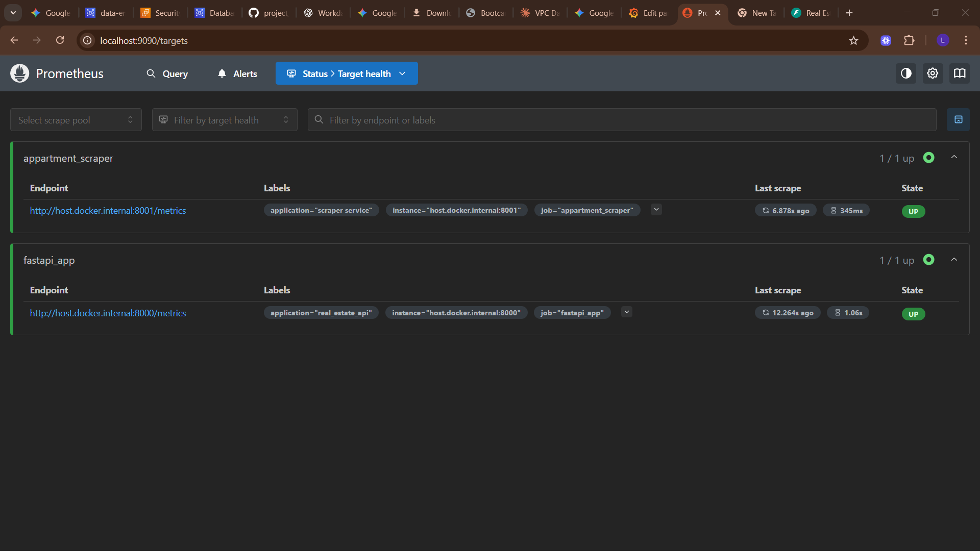The width and height of the screenshot is (980, 551).
Task: Collapse the appartment_scraper pool chevron
Action: click(x=954, y=157)
